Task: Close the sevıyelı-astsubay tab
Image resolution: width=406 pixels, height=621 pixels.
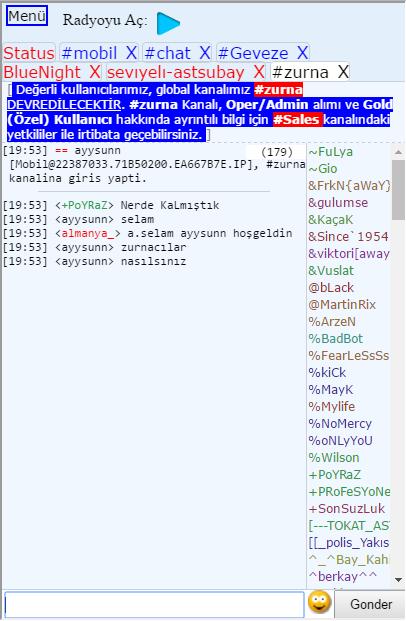Action: (x=259, y=72)
